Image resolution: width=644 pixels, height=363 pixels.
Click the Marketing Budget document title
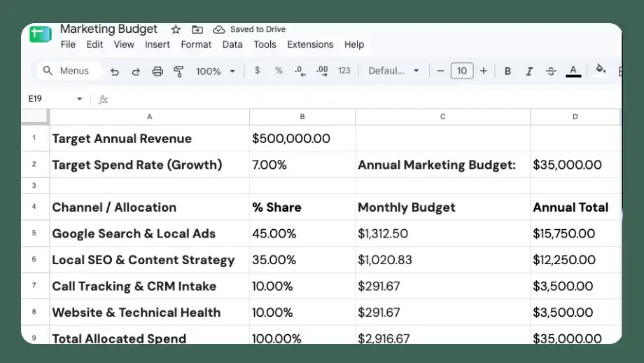pyautogui.click(x=108, y=29)
